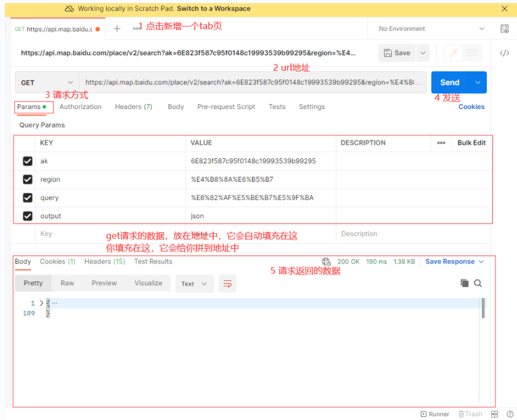Image resolution: width=517 pixels, height=420 pixels.
Task: Dismiss the Scratch Pad banner
Action: coord(504,9)
